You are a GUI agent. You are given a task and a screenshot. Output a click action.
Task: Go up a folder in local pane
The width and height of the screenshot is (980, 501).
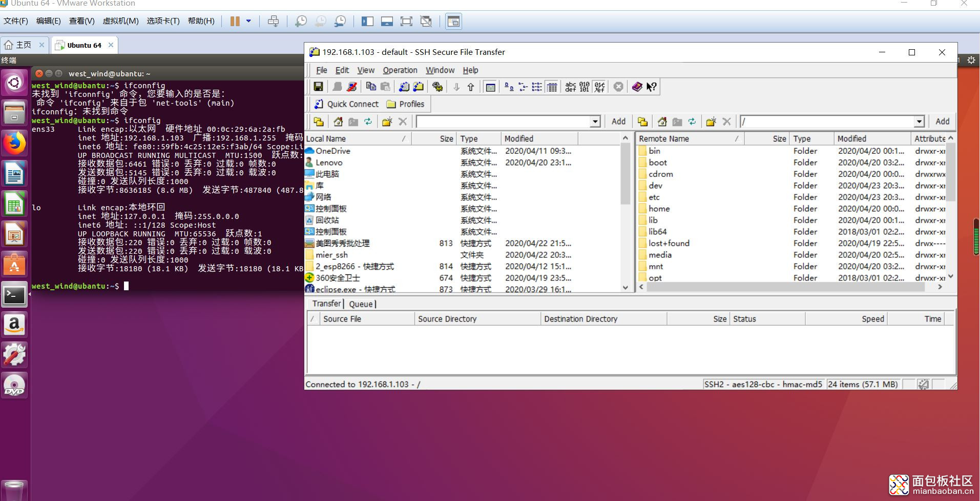(319, 122)
